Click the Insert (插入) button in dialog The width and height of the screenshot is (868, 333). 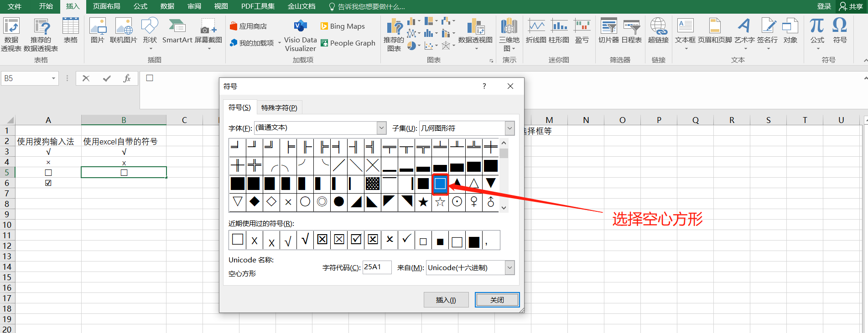(x=446, y=300)
